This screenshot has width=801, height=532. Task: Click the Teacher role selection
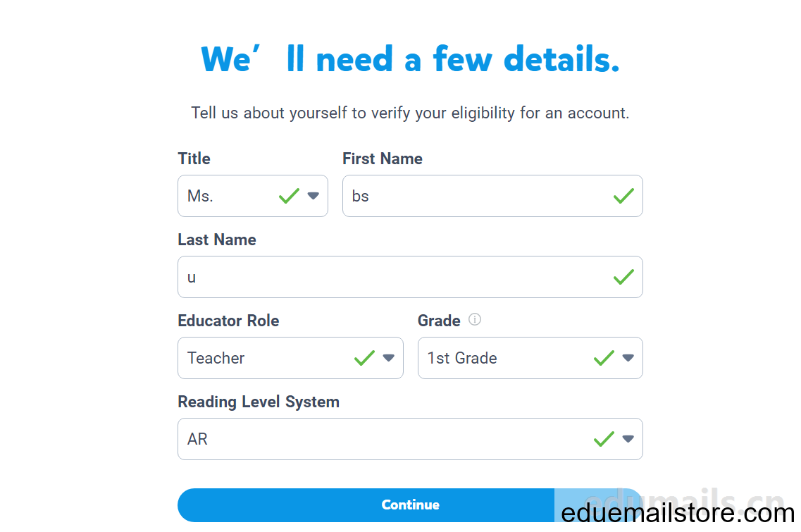click(x=216, y=358)
